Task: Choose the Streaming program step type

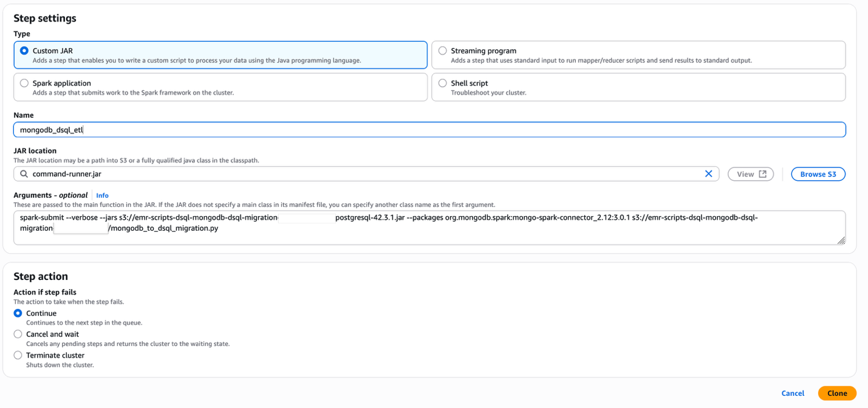Action: pos(442,50)
